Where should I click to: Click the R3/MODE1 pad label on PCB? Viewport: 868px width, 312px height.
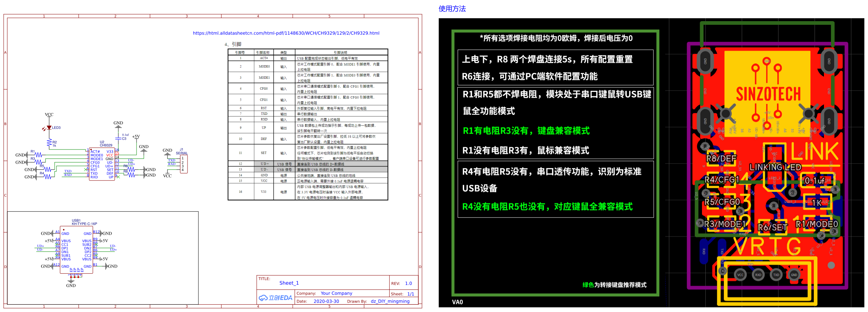click(x=725, y=224)
